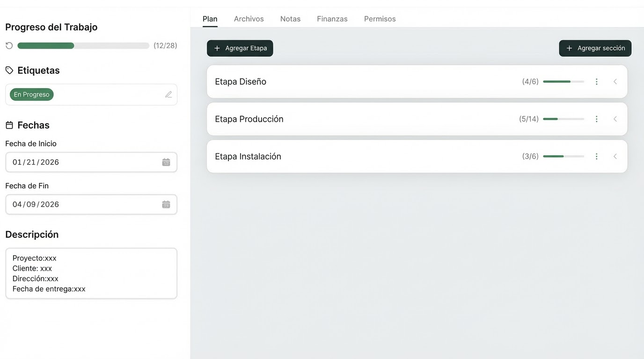Expand Etapa Instalación with the chevron
This screenshot has width=644, height=359.
(615, 157)
